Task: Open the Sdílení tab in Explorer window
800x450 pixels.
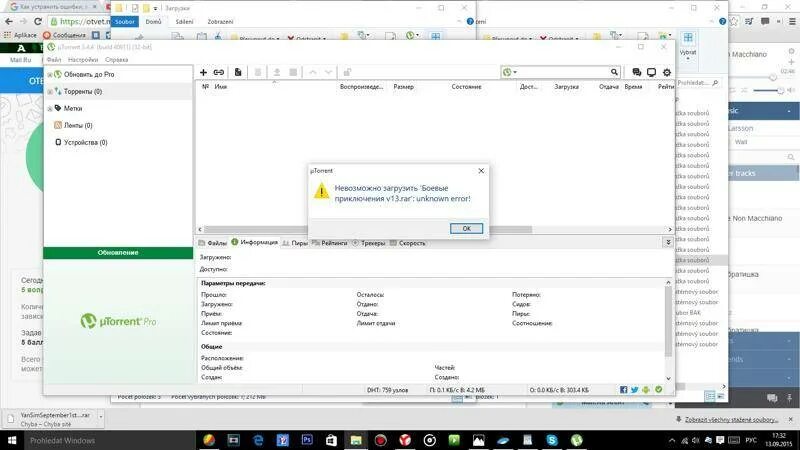Action: (184, 22)
